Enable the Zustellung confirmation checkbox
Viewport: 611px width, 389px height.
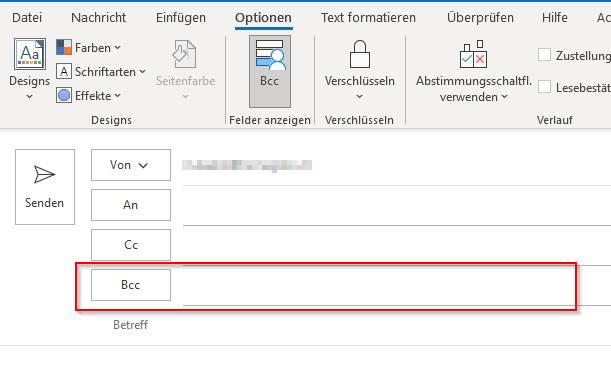coord(544,55)
